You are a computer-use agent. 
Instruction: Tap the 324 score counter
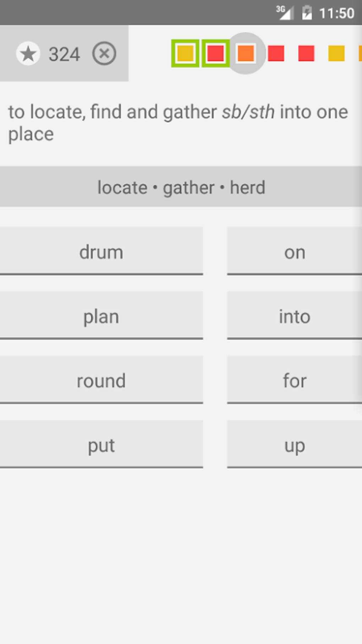pyautogui.click(x=64, y=54)
